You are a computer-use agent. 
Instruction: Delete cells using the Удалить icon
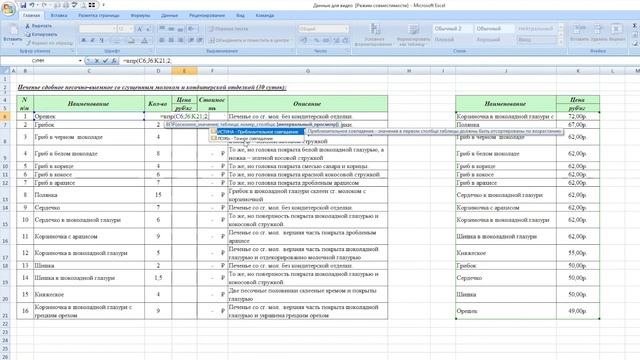coord(598,33)
